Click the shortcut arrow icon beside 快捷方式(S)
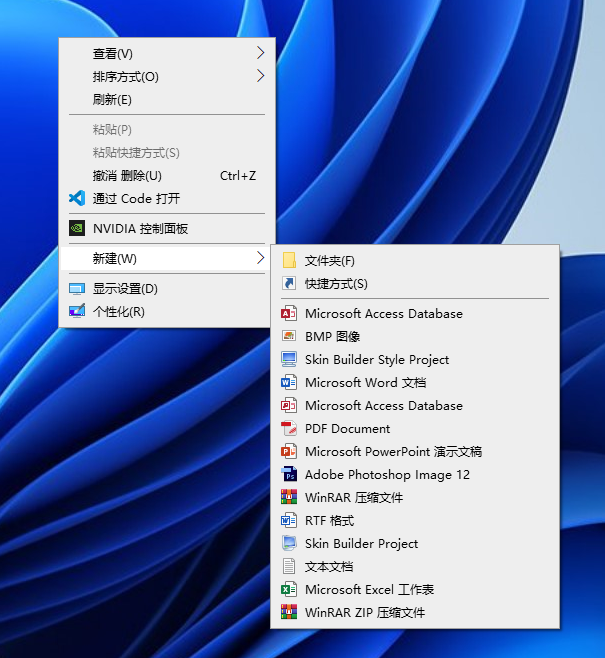 [289, 283]
